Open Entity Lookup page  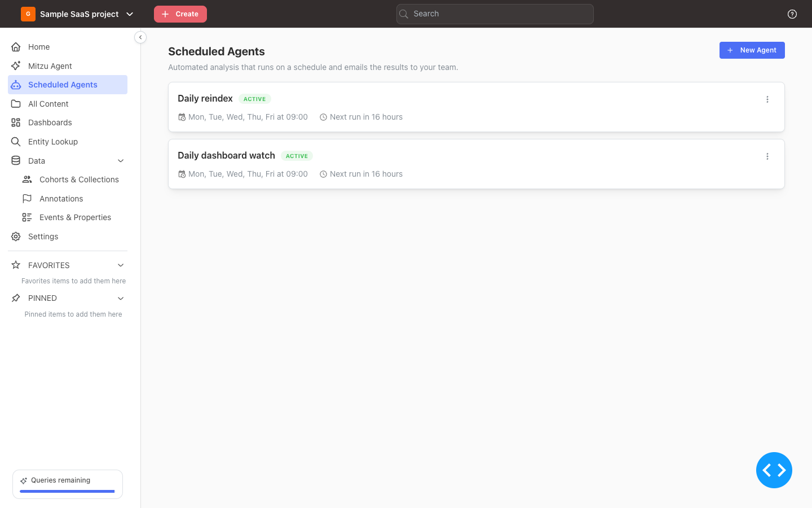pyautogui.click(x=68, y=142)
